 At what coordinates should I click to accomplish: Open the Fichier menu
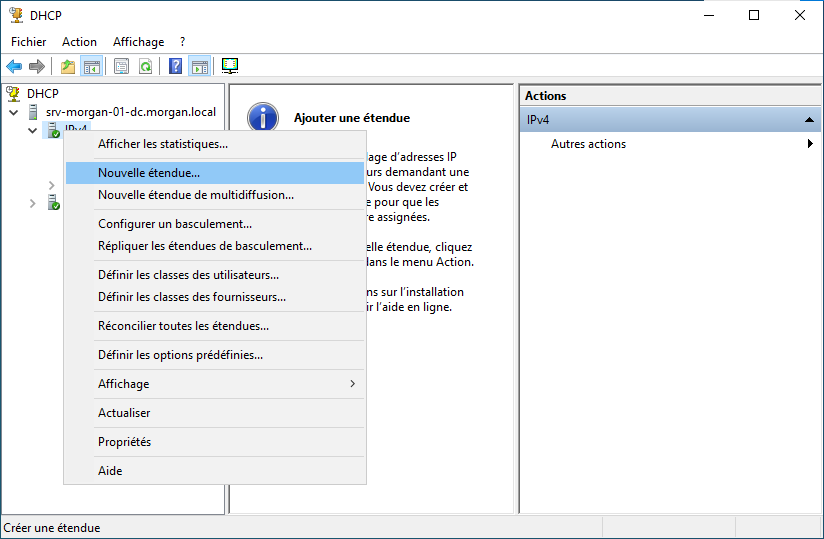(x=29, y=42)
